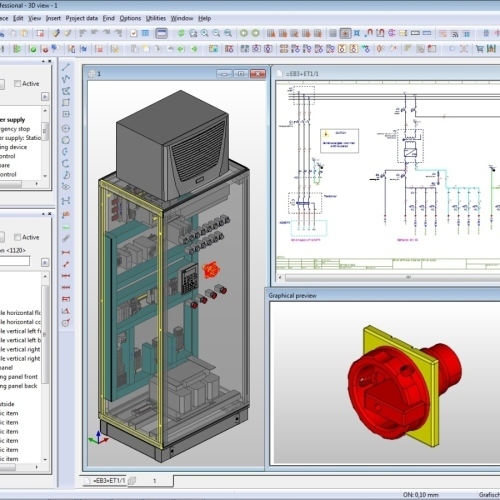Toggle the highlighted snap point toolbar icon
Image resolution: width=500 pixels, height=500 pixels.
345,33
